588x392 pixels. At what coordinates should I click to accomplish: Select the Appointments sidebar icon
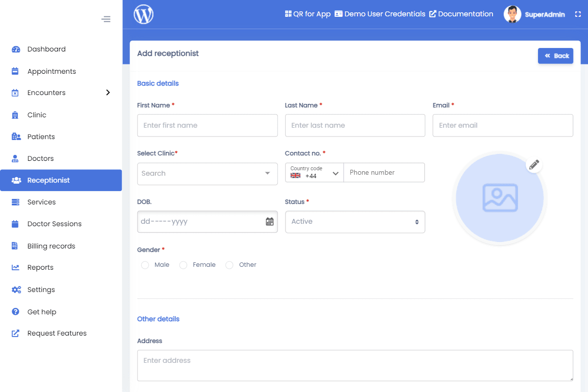[x=15, y=71]
